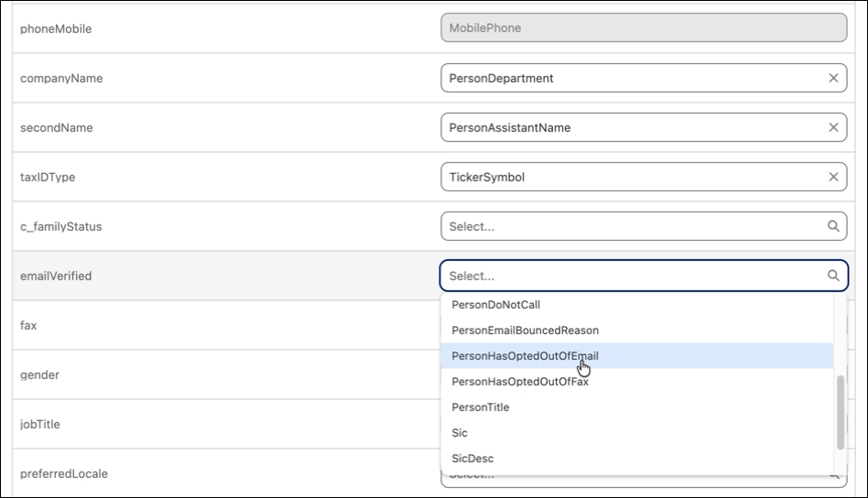
Task: Select the PersonHasOptedOutOfEmail option
Action: (x=637, y=356)
